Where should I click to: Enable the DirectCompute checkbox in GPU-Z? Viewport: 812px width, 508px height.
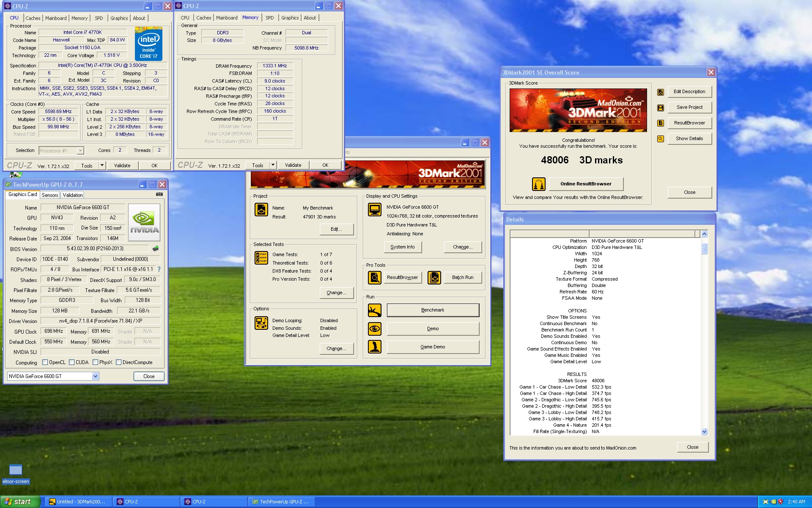pos(118,362)
